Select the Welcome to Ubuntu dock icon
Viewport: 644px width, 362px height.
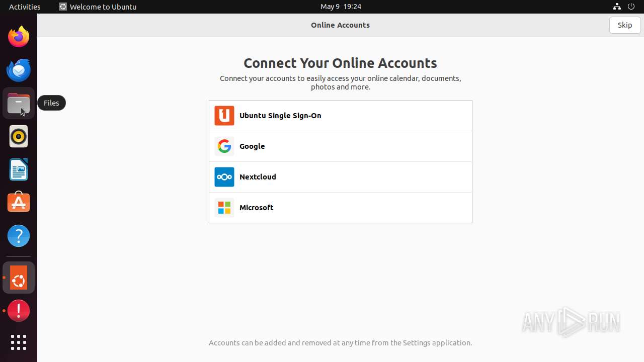click(19, 278)
